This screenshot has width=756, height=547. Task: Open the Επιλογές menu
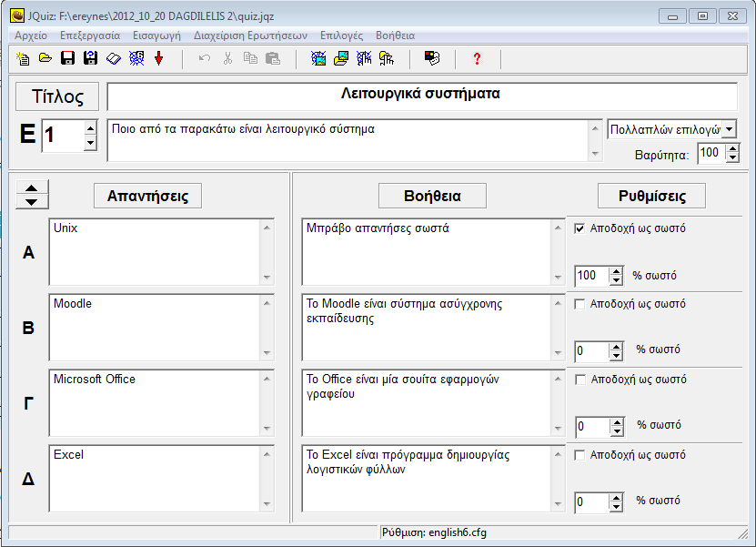(x=341, y=35)
